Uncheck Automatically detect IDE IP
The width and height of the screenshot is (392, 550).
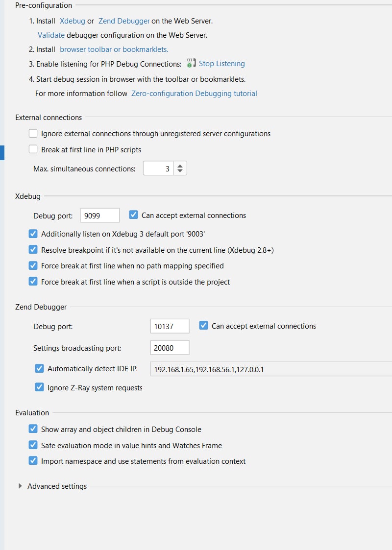(x=39, y=369)
